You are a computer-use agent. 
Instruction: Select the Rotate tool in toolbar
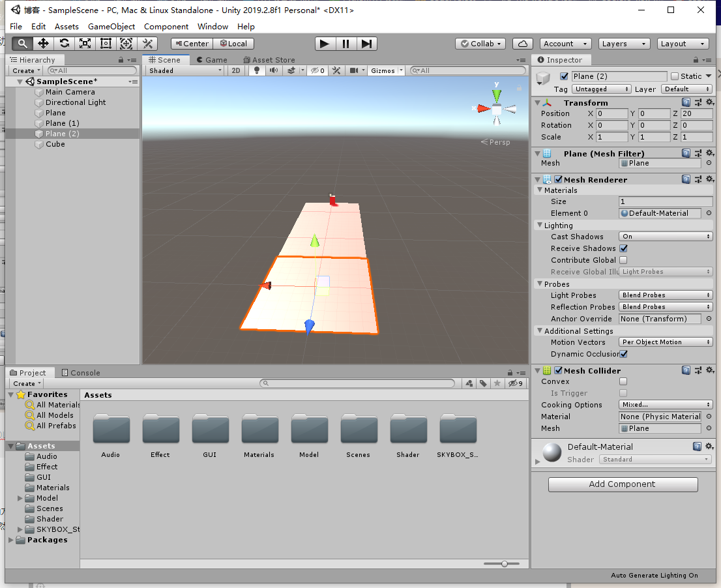pos(65,44)
